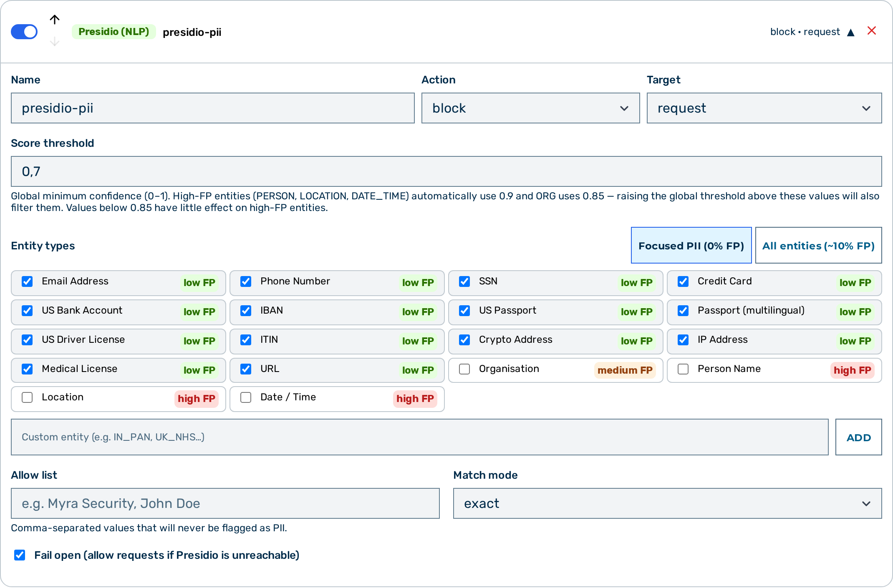This screenshot has height=588, width=893.
Task: Move the presidio-pii rule up with the arrow
Action: click(x=55, y=20)
